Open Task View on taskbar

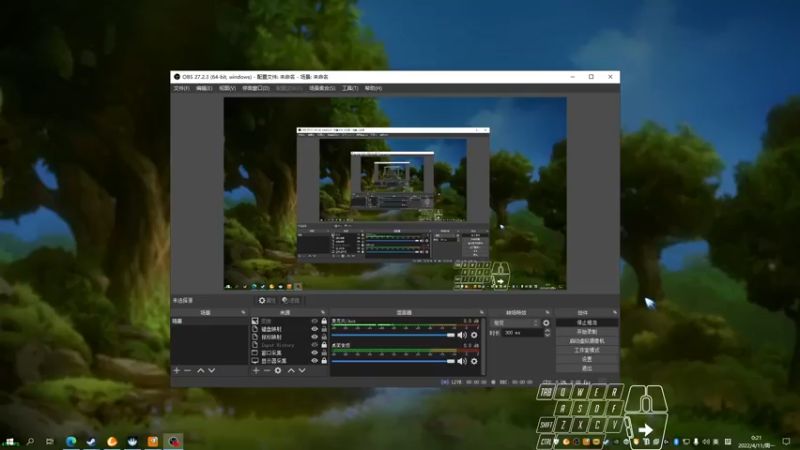coord(49,441)
